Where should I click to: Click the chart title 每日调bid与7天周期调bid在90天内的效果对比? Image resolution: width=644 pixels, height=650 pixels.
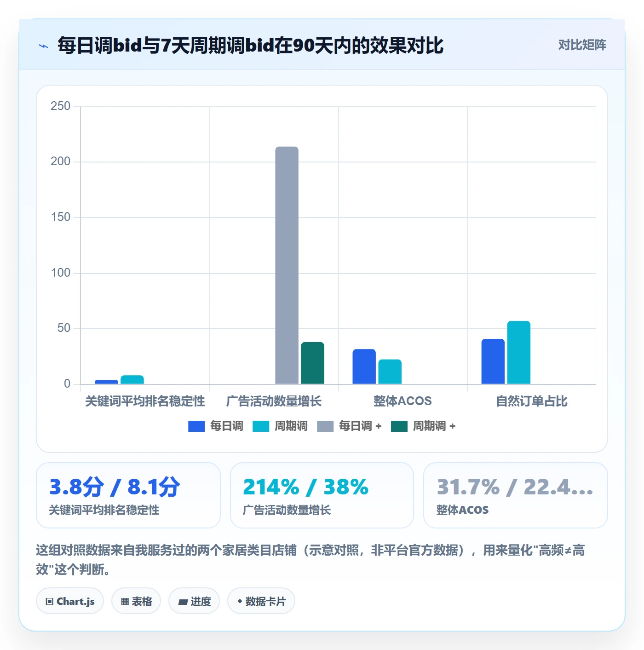251,46
